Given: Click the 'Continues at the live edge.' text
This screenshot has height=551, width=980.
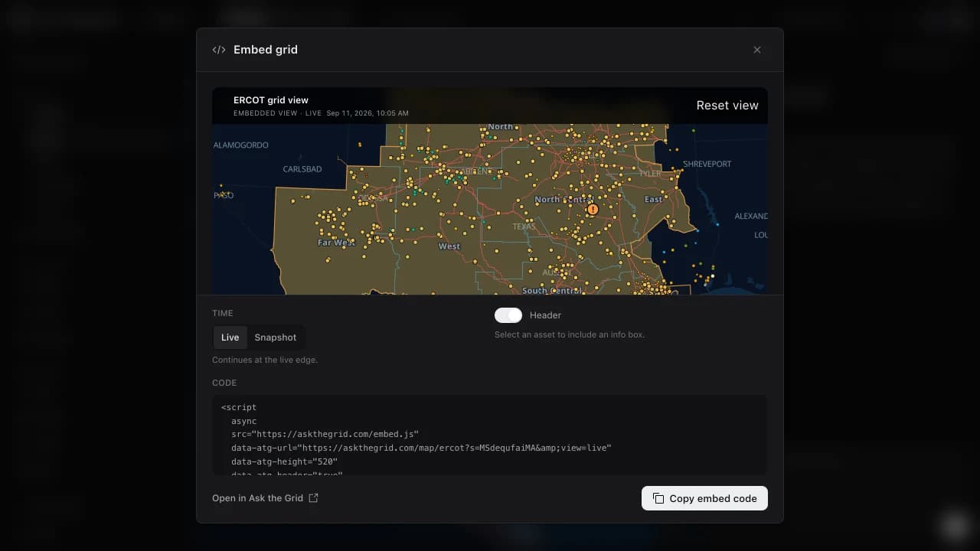Looking at the screenshot, I should click(x=265, y=360).
